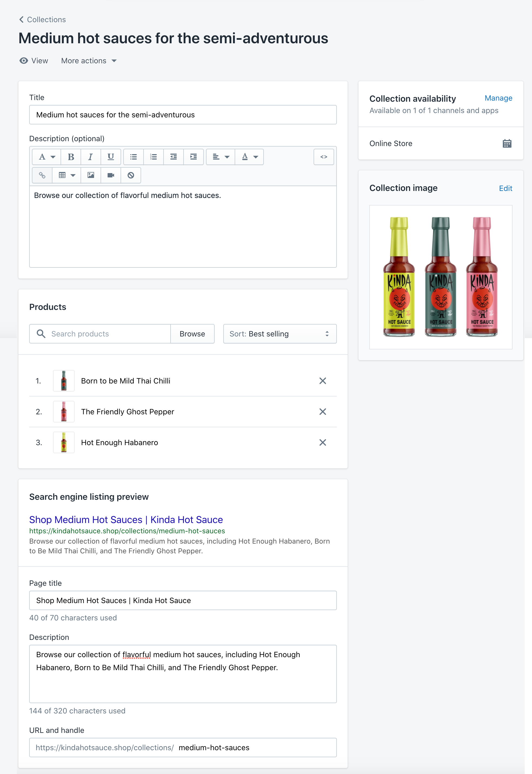Click the Browse products button
This screenshot has height=774, width=532.
tap(192, 333)
